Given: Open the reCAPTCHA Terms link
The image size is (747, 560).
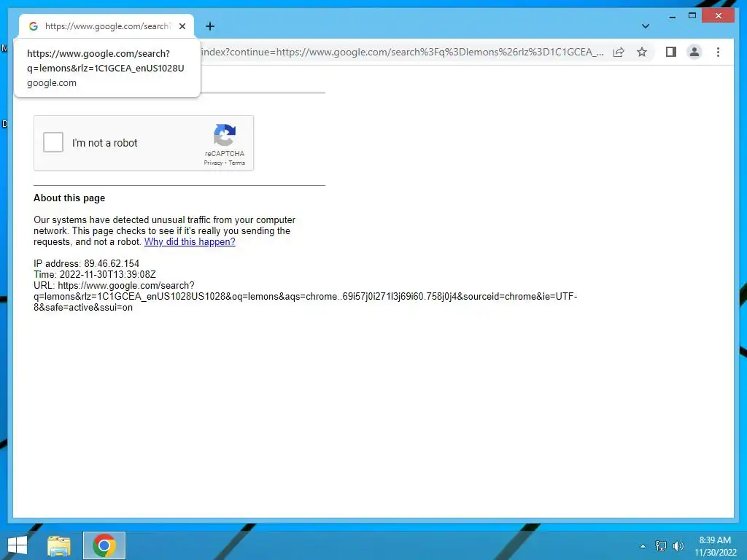Looking at the screenshot, I should (x=237, y=163).
